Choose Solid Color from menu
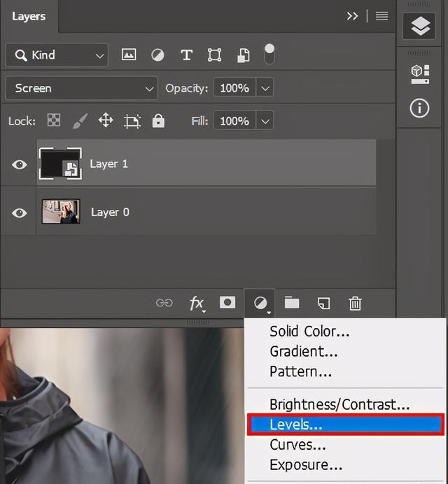The height and width of the screenshot is (484, 448). (309, 332)
